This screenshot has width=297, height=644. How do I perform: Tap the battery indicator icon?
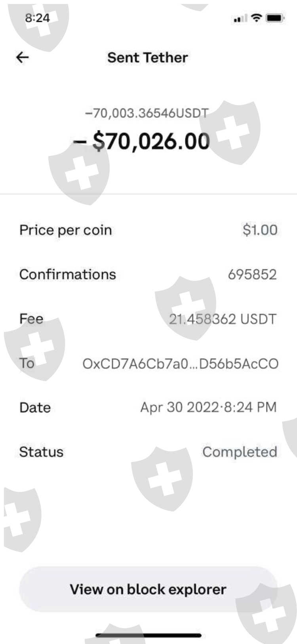pos(275,18)
